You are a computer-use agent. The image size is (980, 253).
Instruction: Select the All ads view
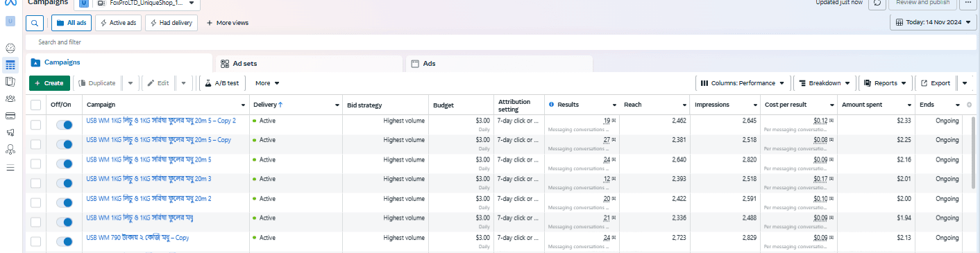pyautogui.click(x=71, y=23)
